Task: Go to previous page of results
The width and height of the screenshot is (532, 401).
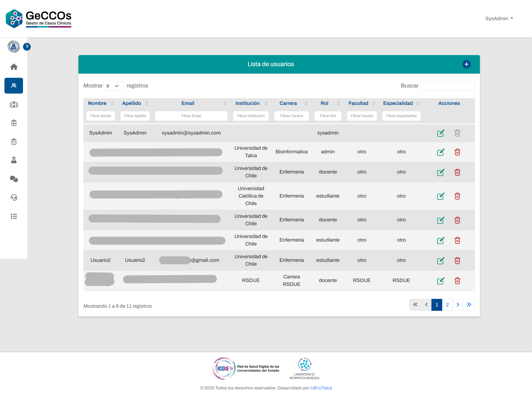Action: coord(426,305)
